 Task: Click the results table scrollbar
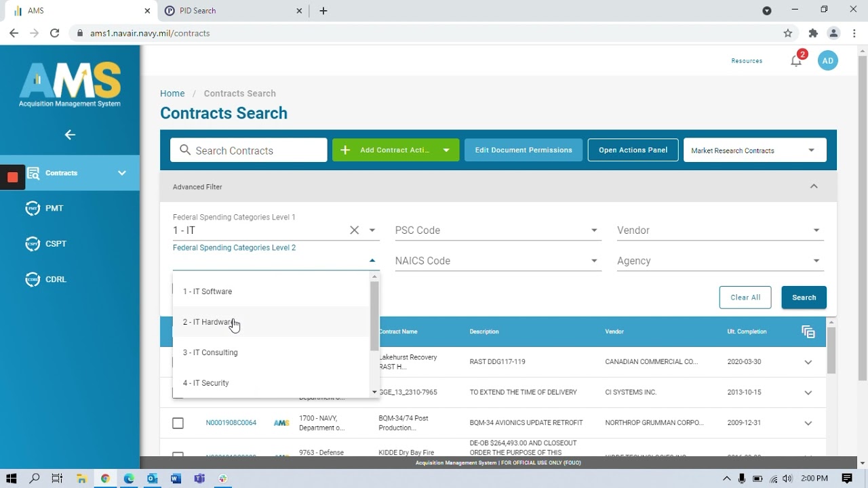pos(831,350)
